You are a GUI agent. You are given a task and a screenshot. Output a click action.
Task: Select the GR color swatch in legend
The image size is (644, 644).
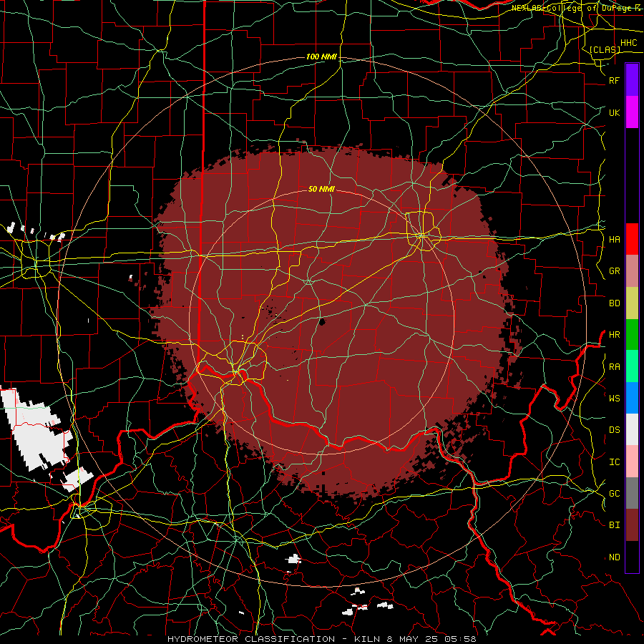pyautogui.click(x=632, y=271)
